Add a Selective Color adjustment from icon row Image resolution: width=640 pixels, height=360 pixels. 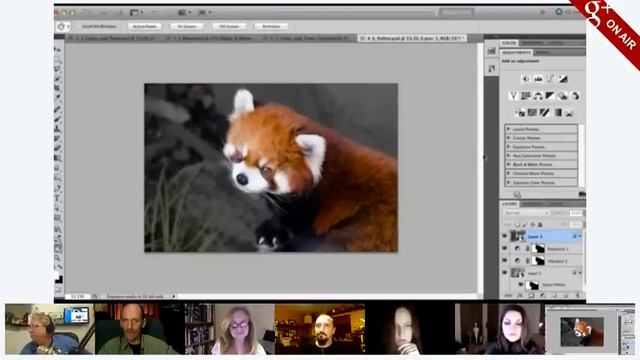(x=569, y=113)
